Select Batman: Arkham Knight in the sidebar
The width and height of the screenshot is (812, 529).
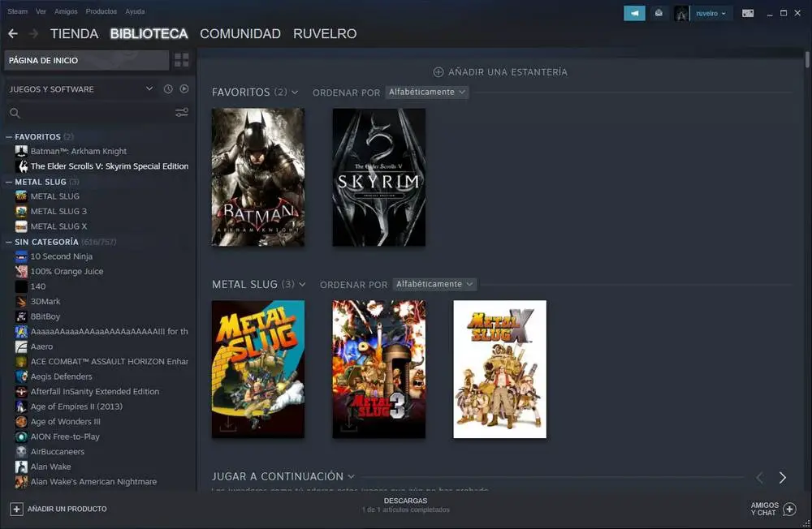(78, 151)
